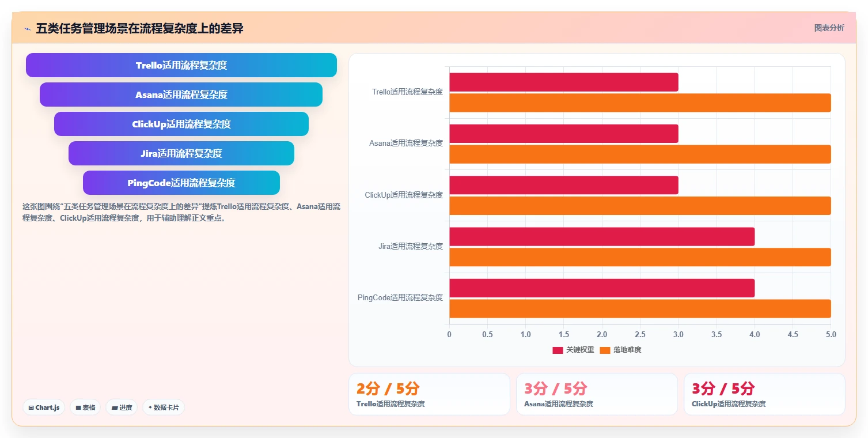Open the Asana适用流程复杂度 data card
The height and width of the screenshot is (438, 868).
597,394
